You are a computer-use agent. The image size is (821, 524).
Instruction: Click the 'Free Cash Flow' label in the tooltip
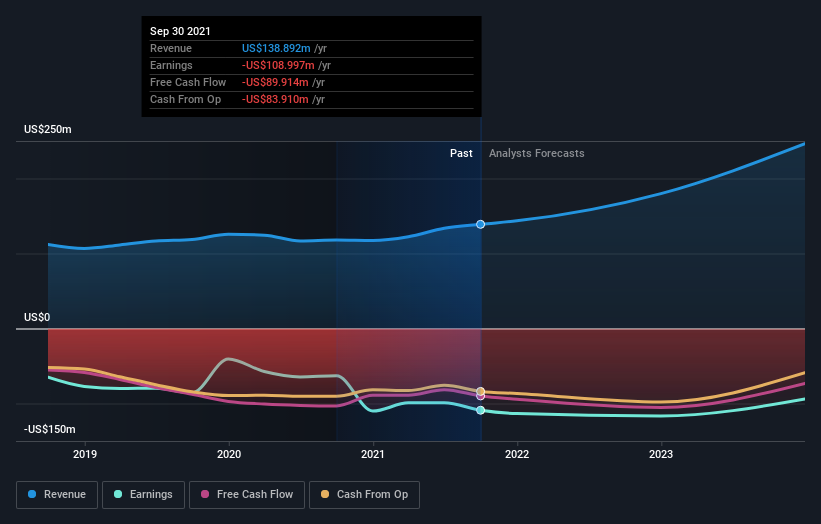(x=188, y=82)
